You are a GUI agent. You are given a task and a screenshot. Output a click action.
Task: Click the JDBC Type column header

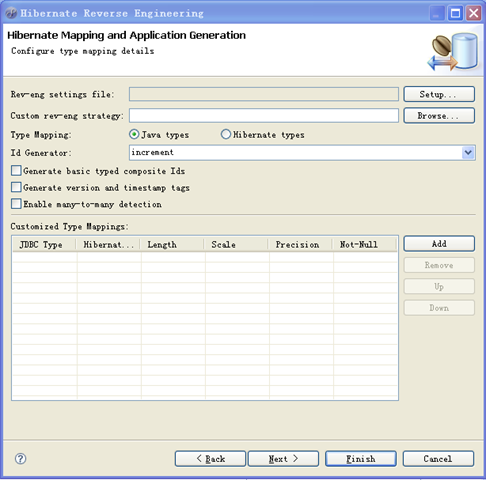pyautogui.click(x=45, y=245)
